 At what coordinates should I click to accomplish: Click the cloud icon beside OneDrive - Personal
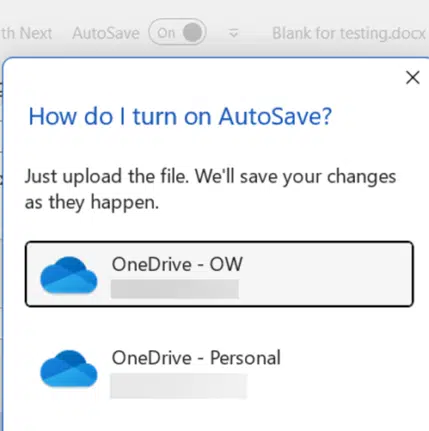pos(69,369)
